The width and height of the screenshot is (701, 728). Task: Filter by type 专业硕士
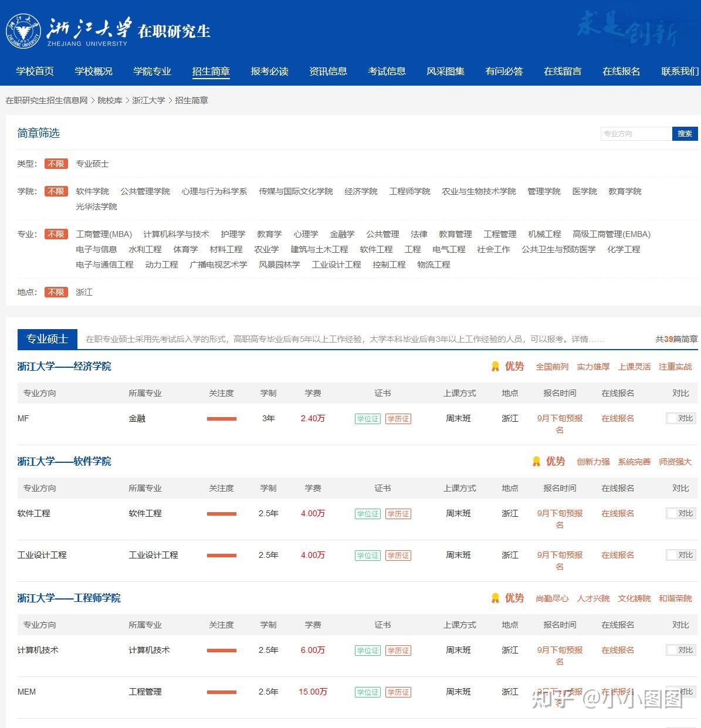pyautogui.click(x=92, y=164)
